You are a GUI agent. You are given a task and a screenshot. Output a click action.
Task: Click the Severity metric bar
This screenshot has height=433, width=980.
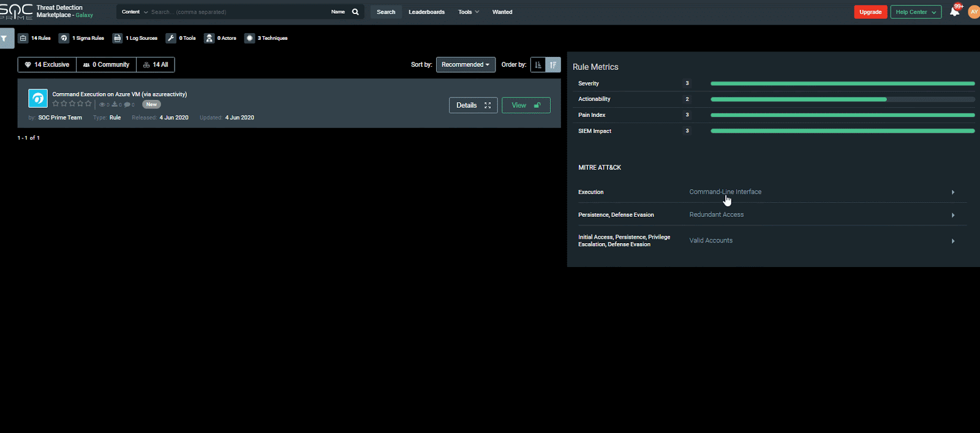pos(843,83)
